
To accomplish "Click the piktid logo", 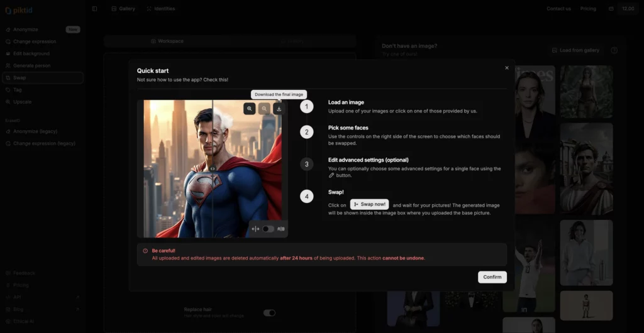I will [x=18, y=10].
